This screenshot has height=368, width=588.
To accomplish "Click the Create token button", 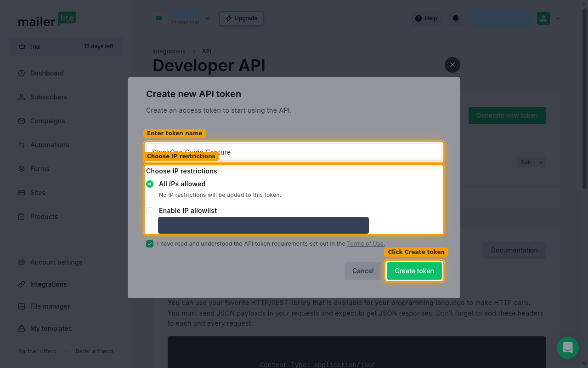I will pyautogui.click(x=414, y=271).
